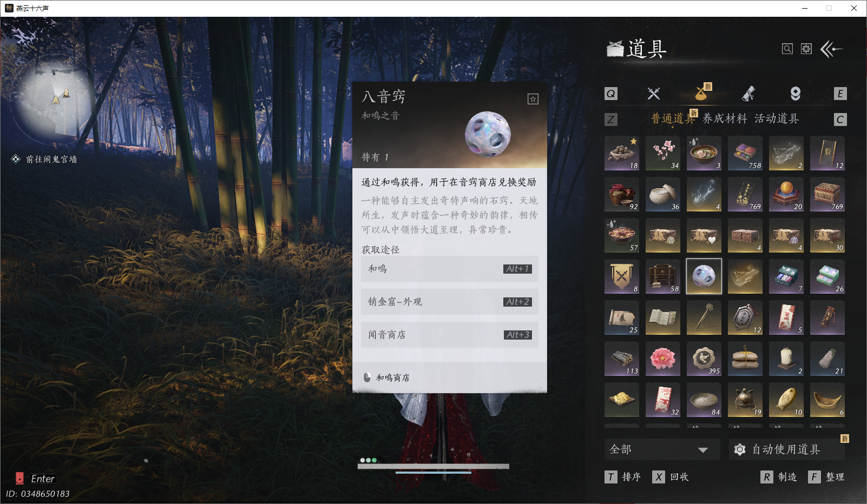Select the hot pot dish item count 57
The width and height of the screenshot is (867, 504).
click(622, 235)
